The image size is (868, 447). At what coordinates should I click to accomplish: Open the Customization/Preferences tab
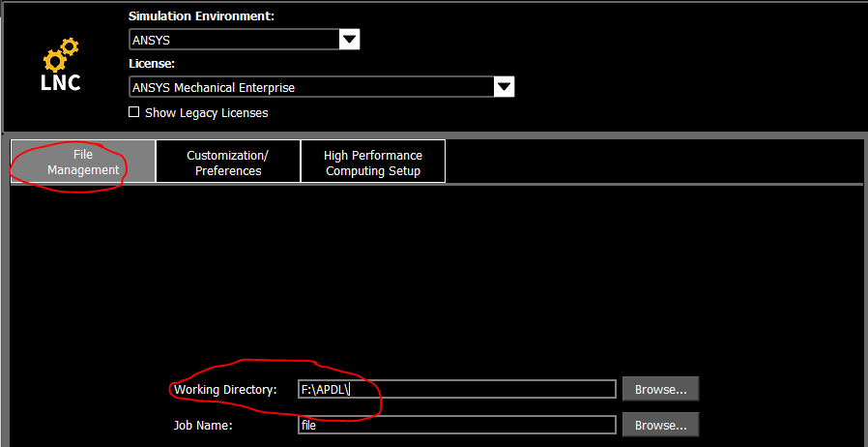[x=228, y=162]
